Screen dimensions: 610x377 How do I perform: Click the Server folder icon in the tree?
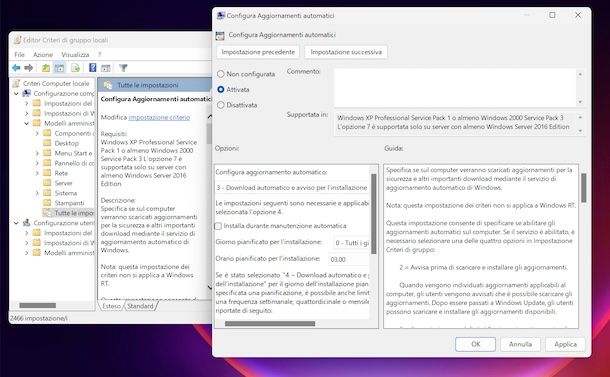[47, 183]
